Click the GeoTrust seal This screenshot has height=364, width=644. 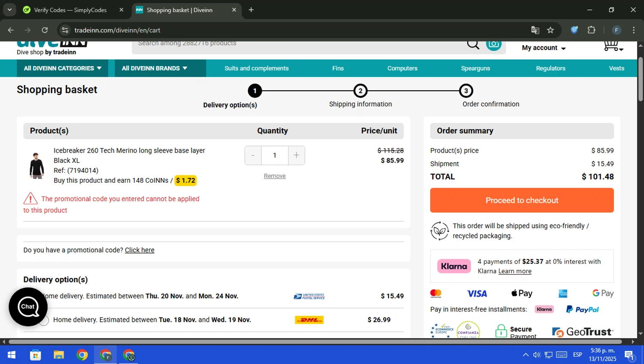pyautogui.click(x=583, y=332)
